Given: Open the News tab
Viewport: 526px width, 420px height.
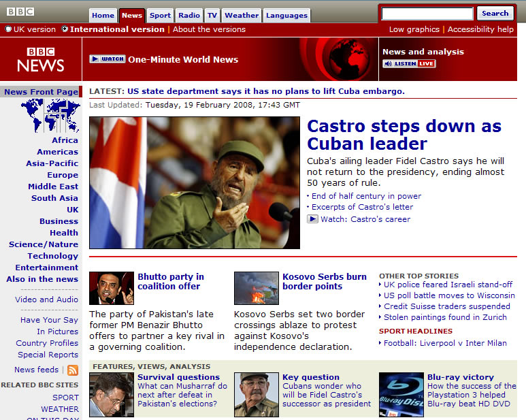Looking at the screenshot, I should click(x=132, y=16).
